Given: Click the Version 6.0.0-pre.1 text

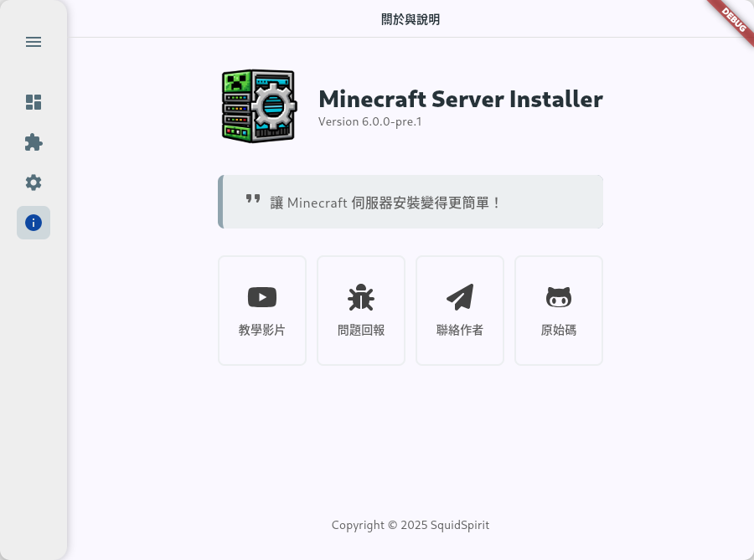Looking at the screenshot, I should [x=369, y=121].
